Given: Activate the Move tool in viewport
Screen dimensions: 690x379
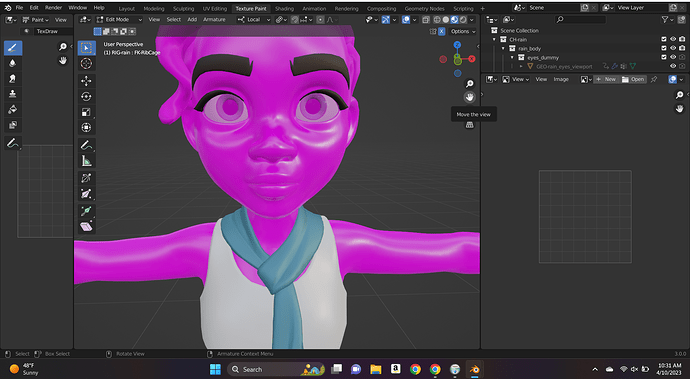Looking at the screenshot, I should (x=86, y=81).
